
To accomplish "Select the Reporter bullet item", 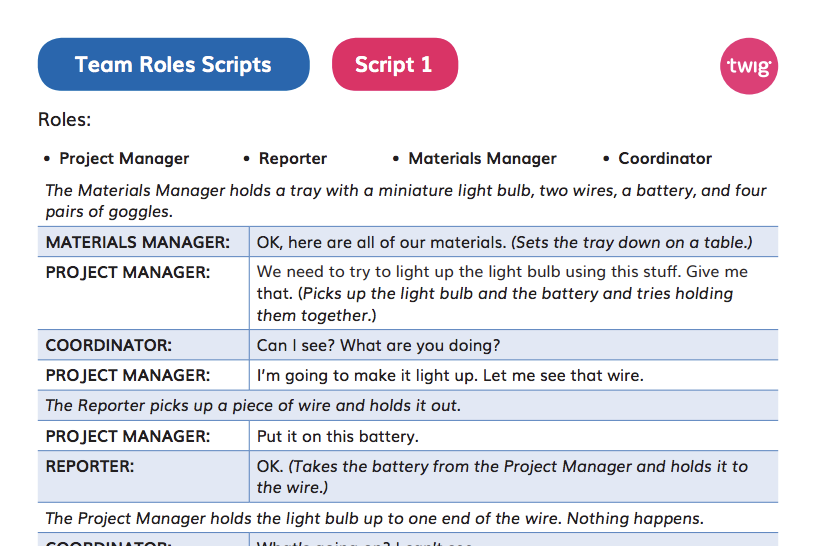I will pos(292,158).
